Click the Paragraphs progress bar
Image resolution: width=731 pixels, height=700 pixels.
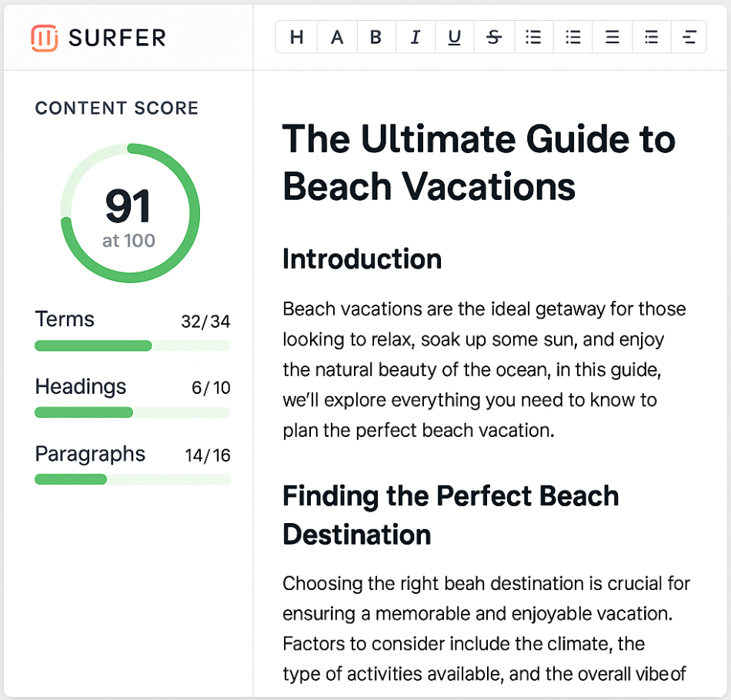132,479
